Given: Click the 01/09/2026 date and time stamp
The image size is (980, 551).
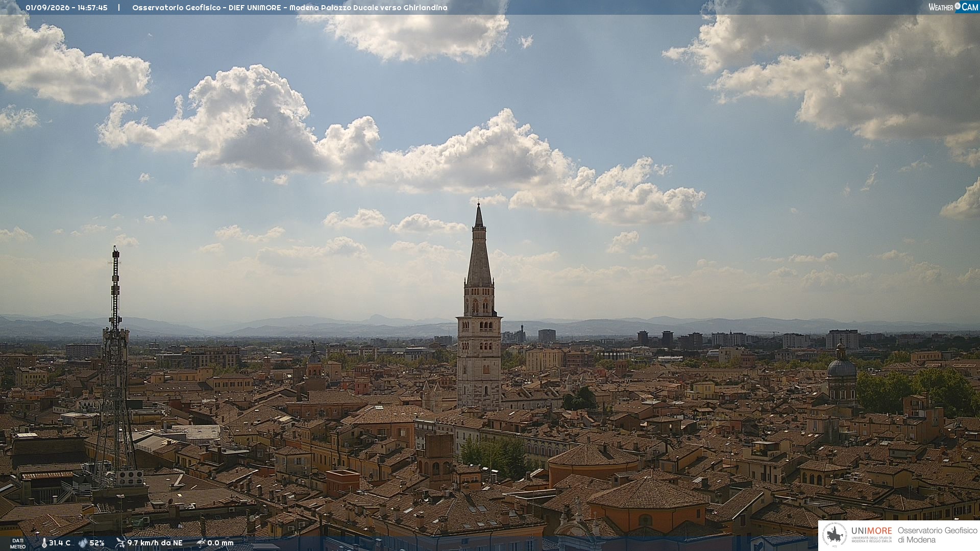Looking at the screenshot, I should click(66, 8).
